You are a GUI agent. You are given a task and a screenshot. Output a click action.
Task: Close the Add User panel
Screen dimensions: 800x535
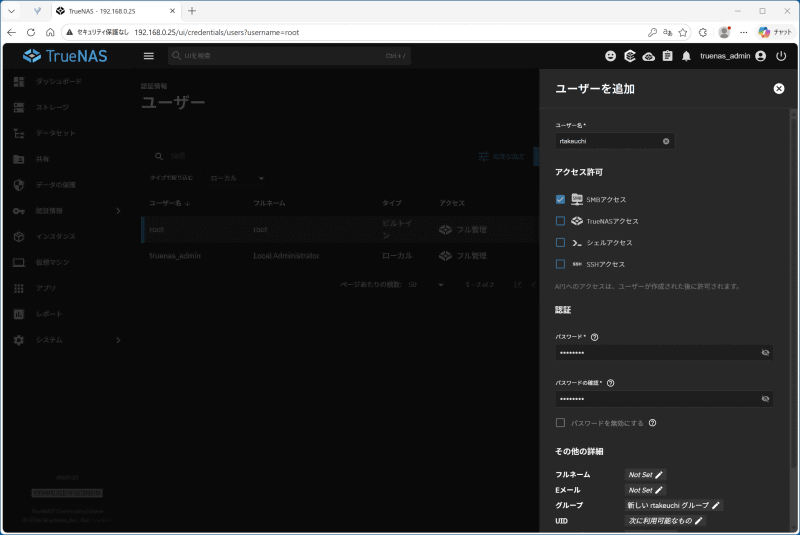click(x=779, y=89)
